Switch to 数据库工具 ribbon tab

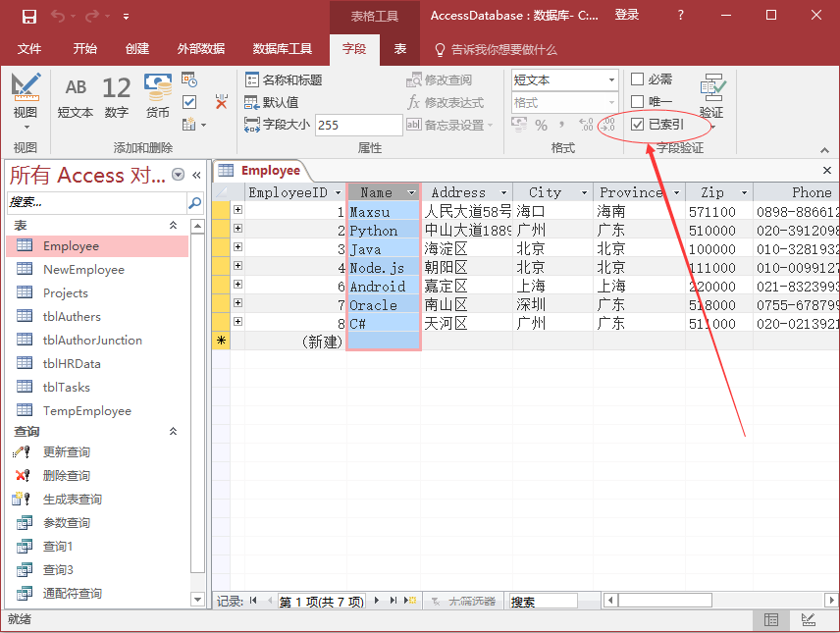pos(283,49)
